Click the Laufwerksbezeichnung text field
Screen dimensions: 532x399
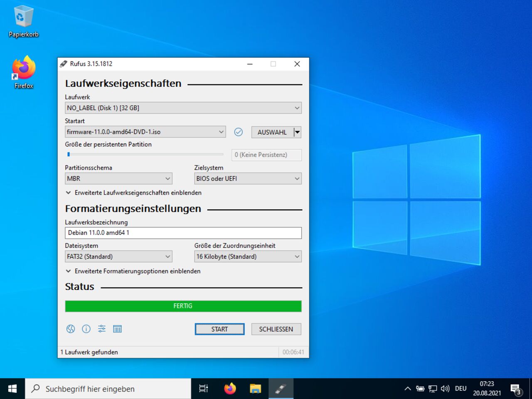click(183, 233)
